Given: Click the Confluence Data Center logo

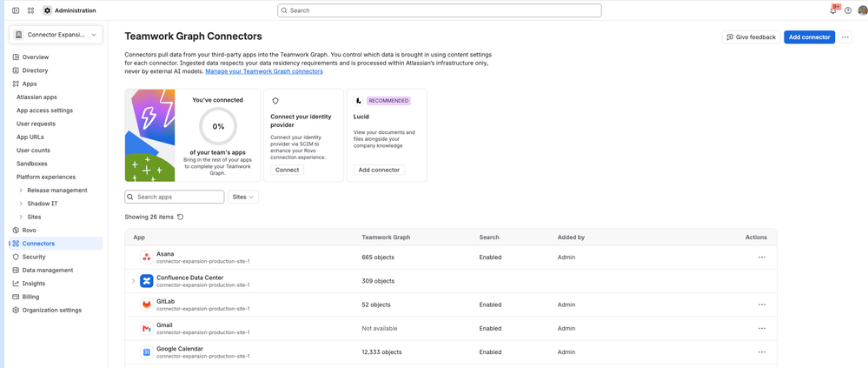Looking at the screenshot, I should point(146,281).
